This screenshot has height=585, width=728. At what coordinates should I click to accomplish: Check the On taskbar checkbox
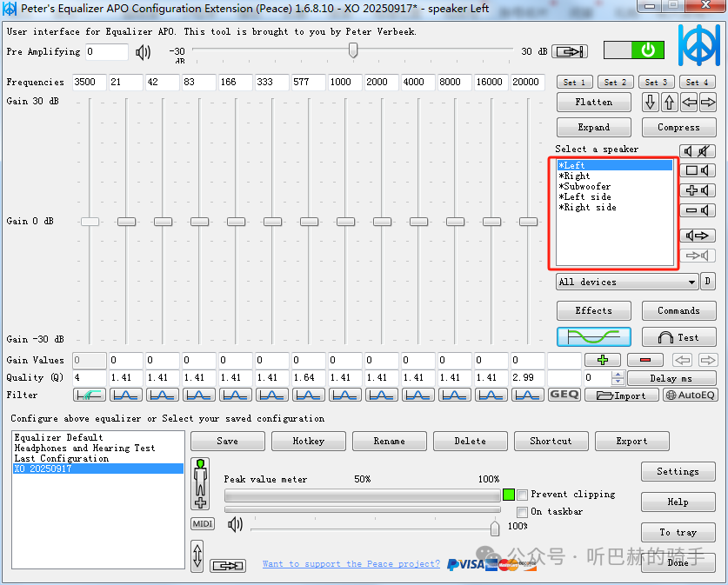click(523, 512)
